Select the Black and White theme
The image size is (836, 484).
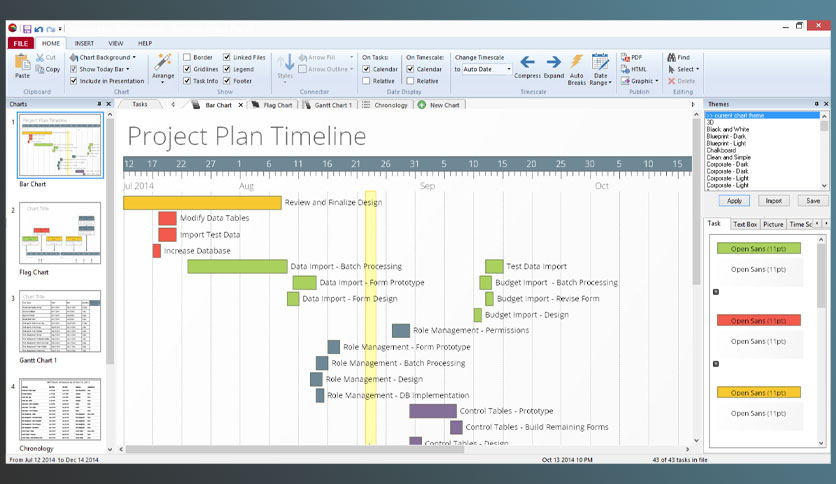728,130
